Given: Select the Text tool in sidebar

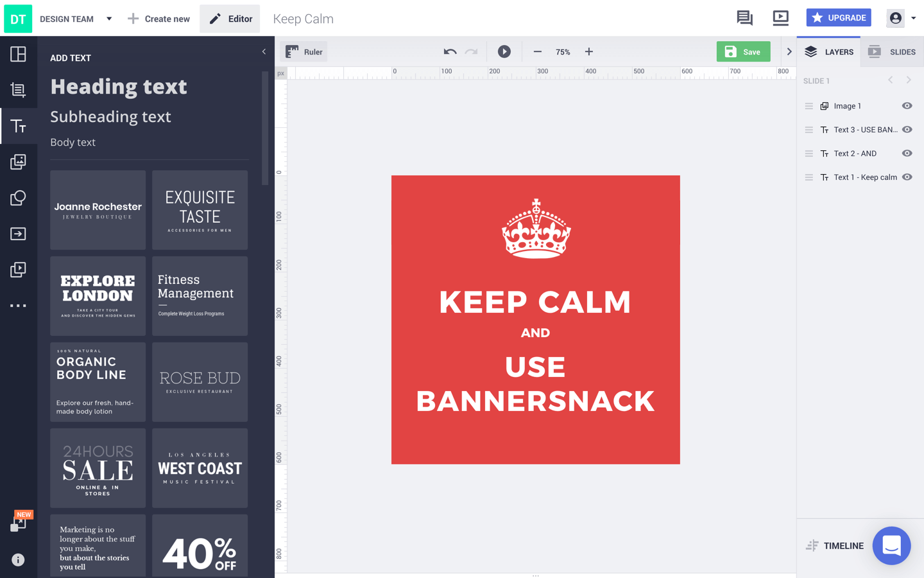Looking at the screenshot, I should click(18, 126).
